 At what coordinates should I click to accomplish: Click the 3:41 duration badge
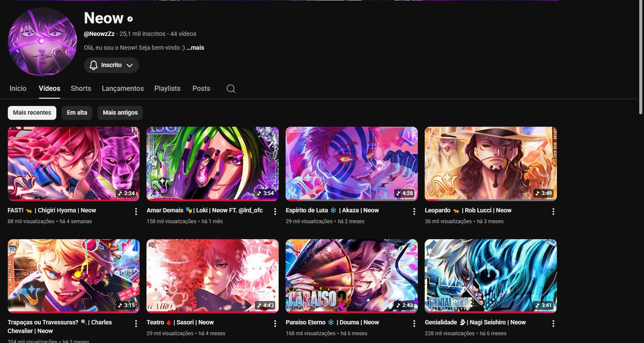click(x=543, y=305)
